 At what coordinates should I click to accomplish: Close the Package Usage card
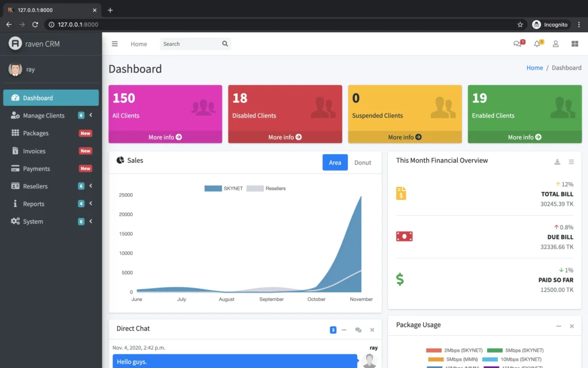click(x=572, y=326)
